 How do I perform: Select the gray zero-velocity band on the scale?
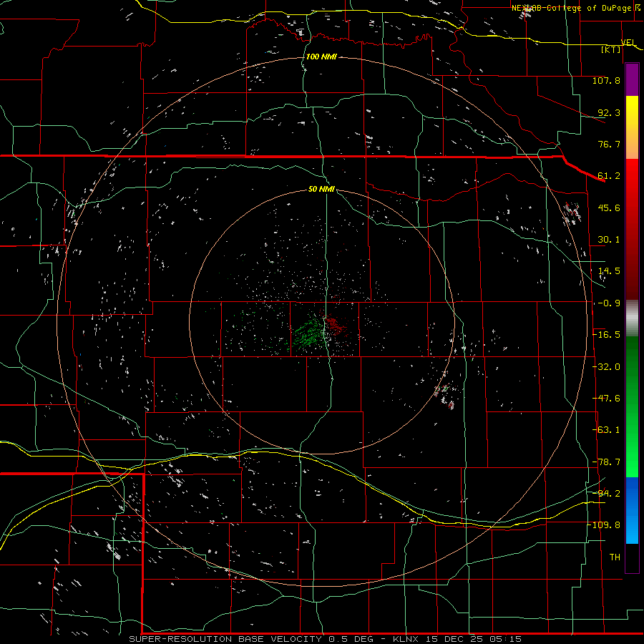(x=632, y=318)
